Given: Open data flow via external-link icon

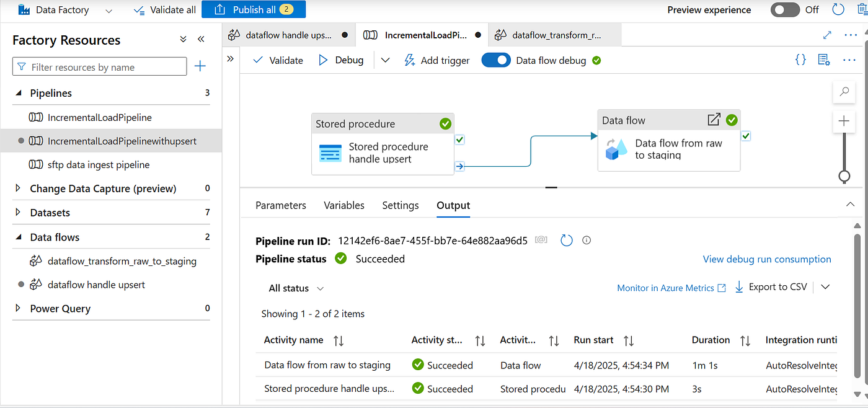Looking at the screenshot, I should pyautogui.click(x=714, y=119).
